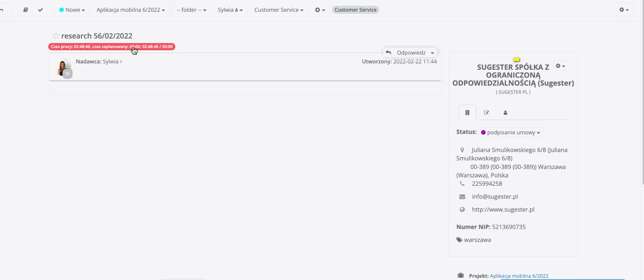The image size is (644, 280).
Task: Open the Sylwia assignee dropdown
Action: point(230,10)
